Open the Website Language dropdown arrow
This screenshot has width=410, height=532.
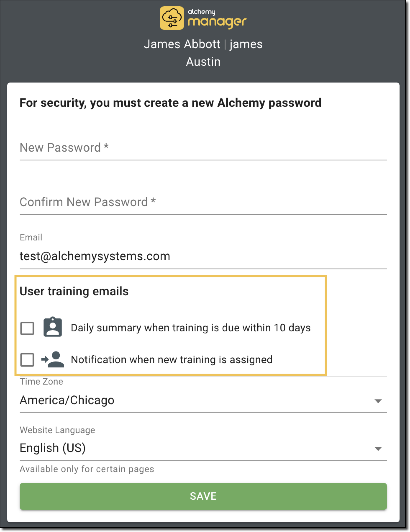pos(378,449)
